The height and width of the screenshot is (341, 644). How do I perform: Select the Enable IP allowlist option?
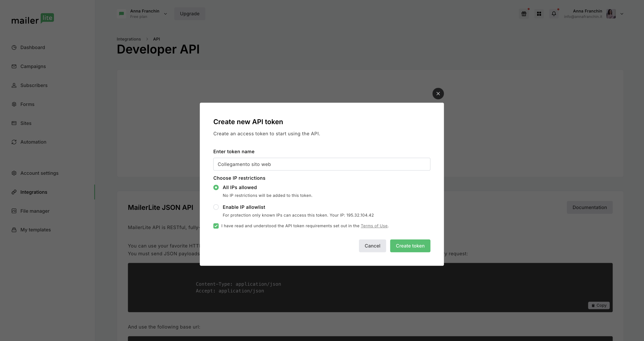point(216,207)
